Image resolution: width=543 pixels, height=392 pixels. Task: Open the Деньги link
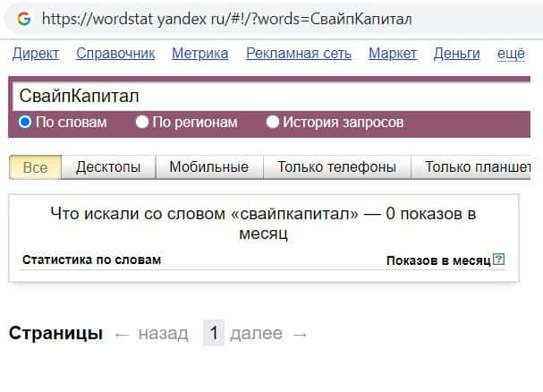457,54
